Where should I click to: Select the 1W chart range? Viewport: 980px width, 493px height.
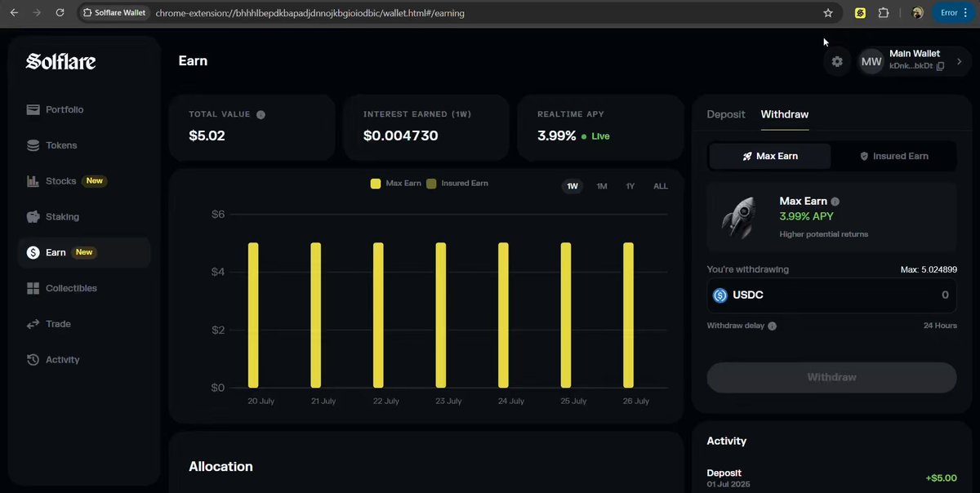(x=572, y=186)
